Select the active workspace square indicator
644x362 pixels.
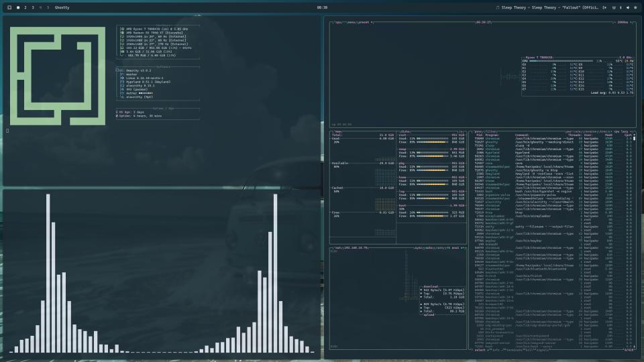tap(18, 7)
